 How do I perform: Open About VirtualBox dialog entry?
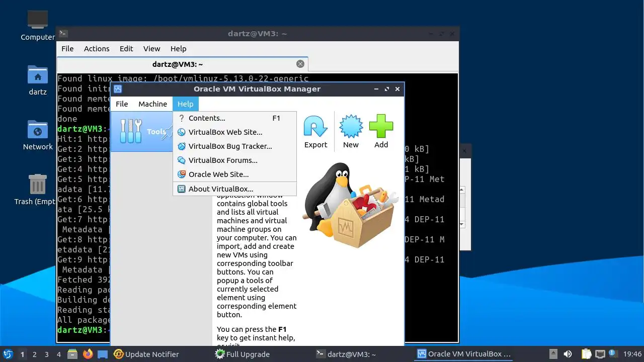(234, 189)
